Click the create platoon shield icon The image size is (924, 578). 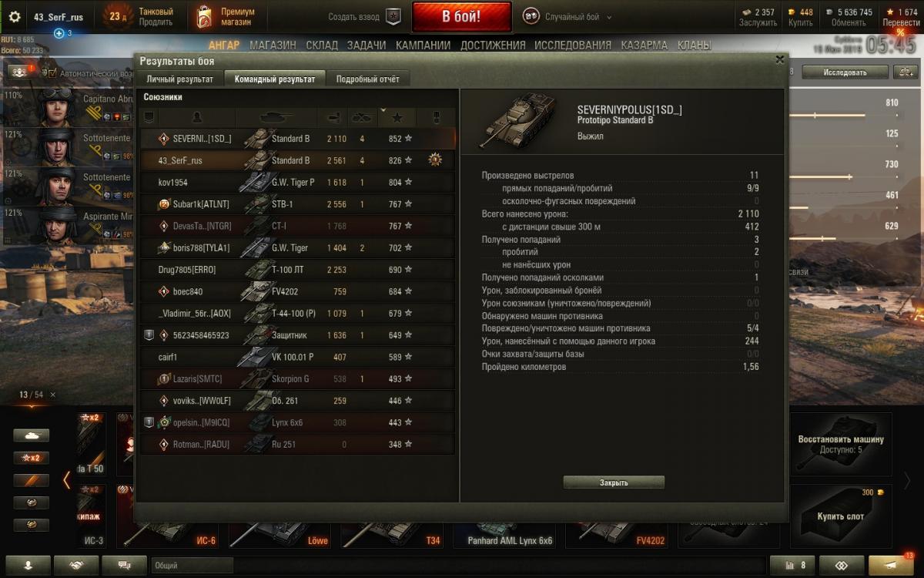393,16
